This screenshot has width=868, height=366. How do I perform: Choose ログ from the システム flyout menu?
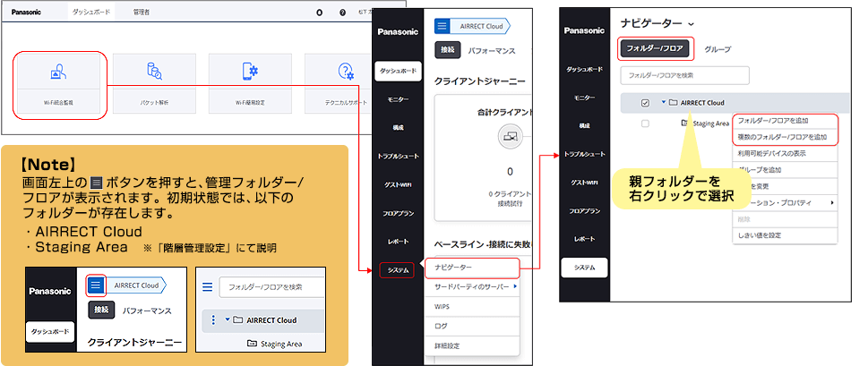(472, 327)
